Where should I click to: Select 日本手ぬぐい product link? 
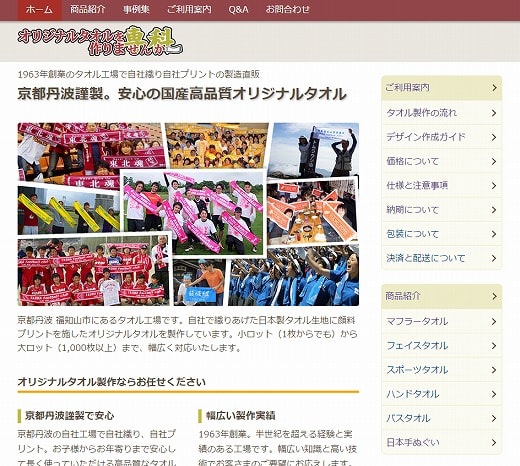point(442,442)
